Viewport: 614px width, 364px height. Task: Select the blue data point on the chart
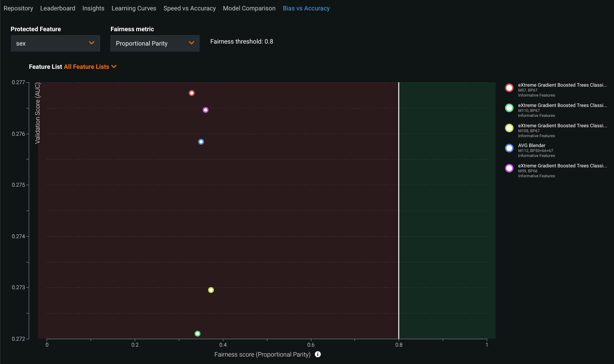pyautogui.click(x=201, y=142)
